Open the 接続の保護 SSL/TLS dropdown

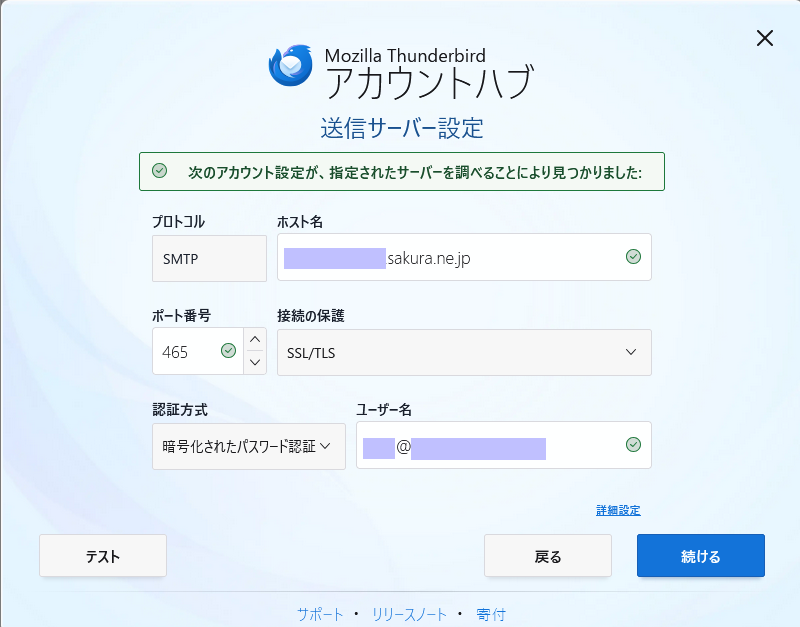click(x=464, y=352)
